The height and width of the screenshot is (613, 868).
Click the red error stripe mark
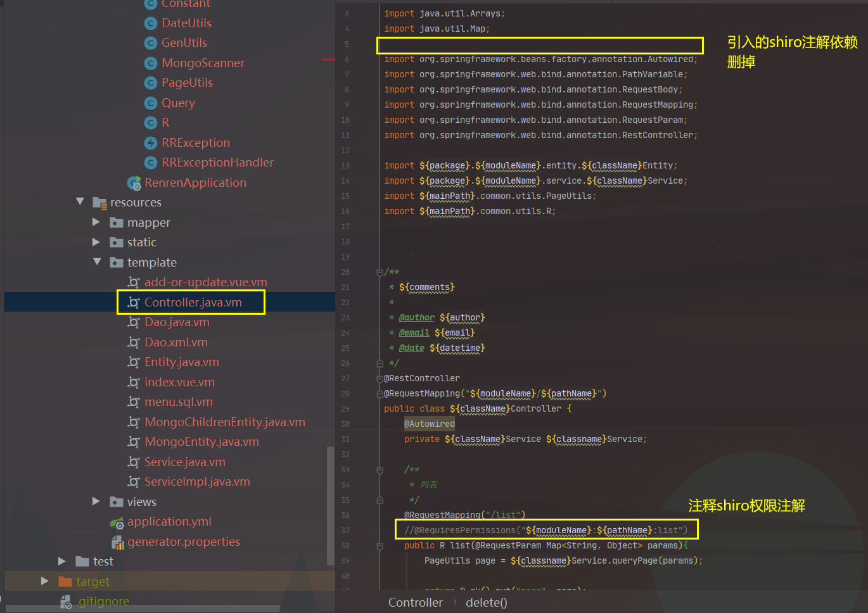(x=328, y=60)
